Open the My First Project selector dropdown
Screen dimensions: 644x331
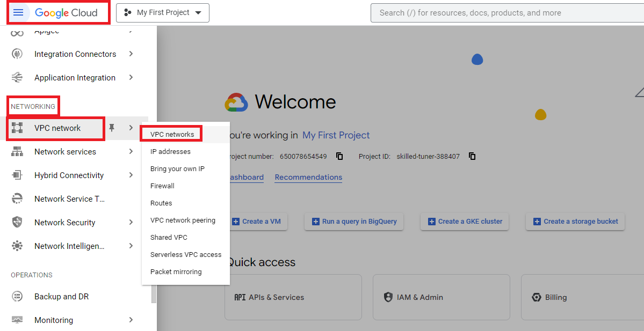(x=163, y=13)
